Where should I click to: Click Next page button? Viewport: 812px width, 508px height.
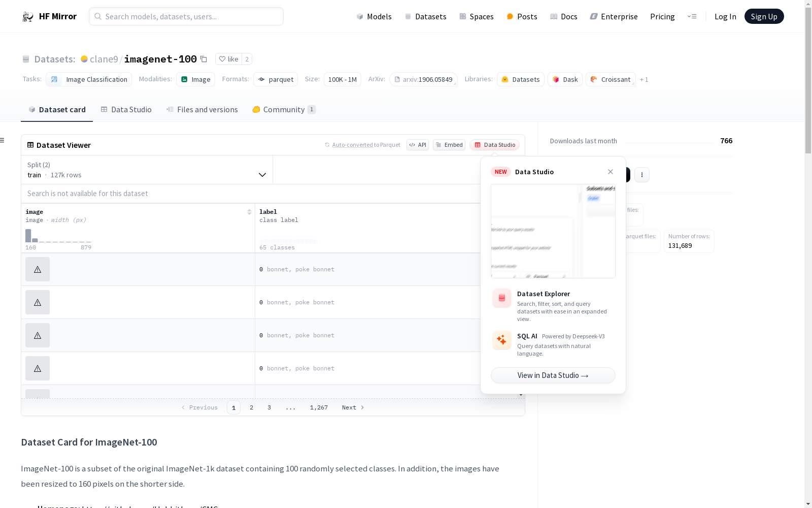tap(353, 407)
